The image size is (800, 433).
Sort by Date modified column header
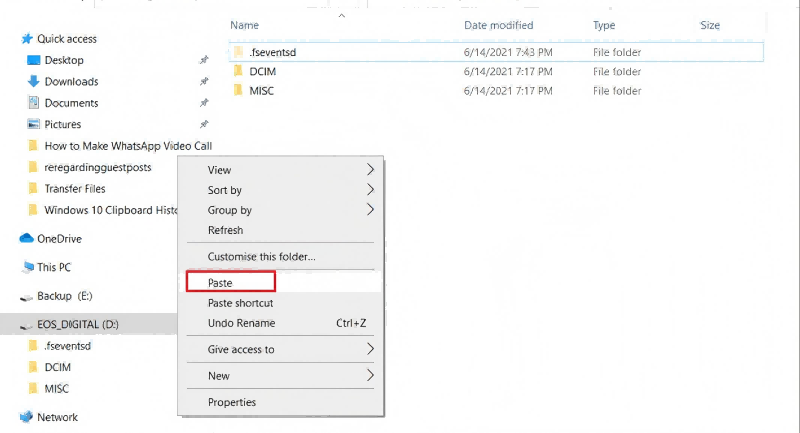tap(498, 25)
